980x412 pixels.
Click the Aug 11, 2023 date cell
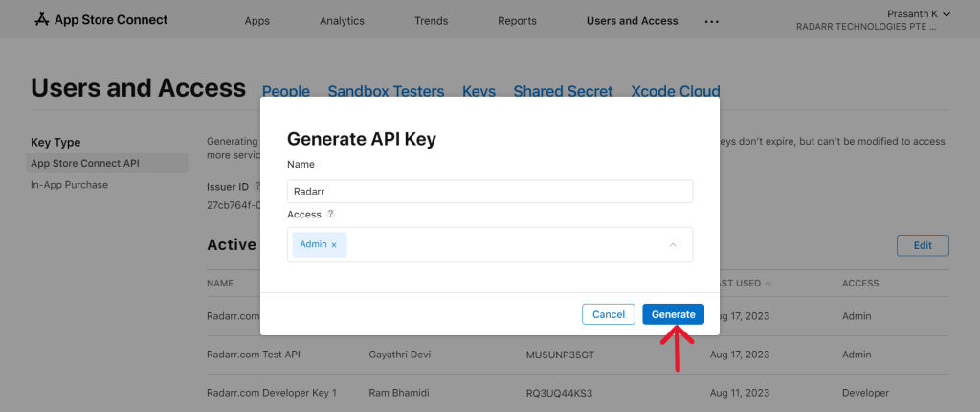click(740, 393)
